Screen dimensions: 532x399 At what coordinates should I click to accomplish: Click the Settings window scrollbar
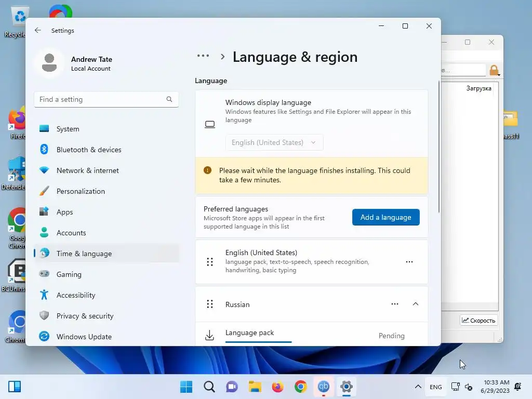point(439,147)
